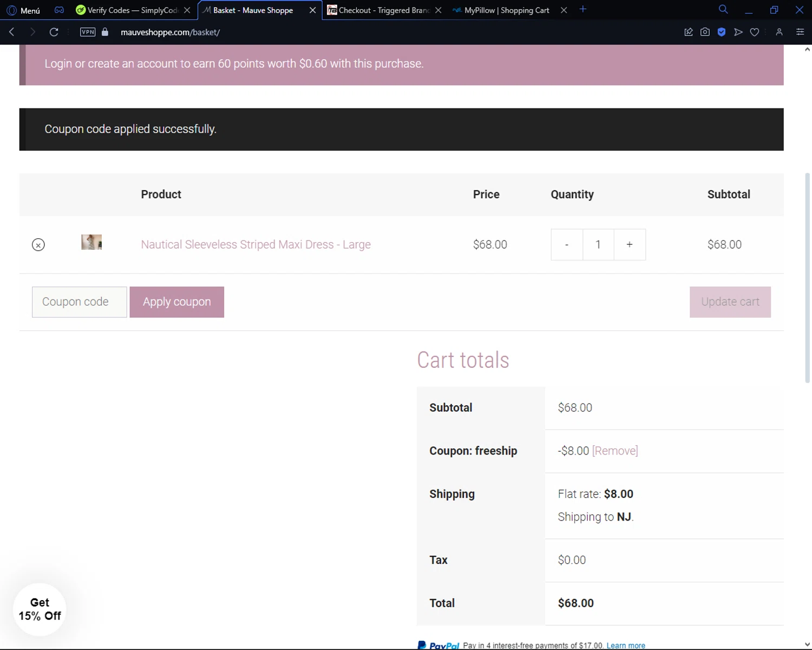Click the Apply coupon button

pyautogui.click(x=177, y=302)
